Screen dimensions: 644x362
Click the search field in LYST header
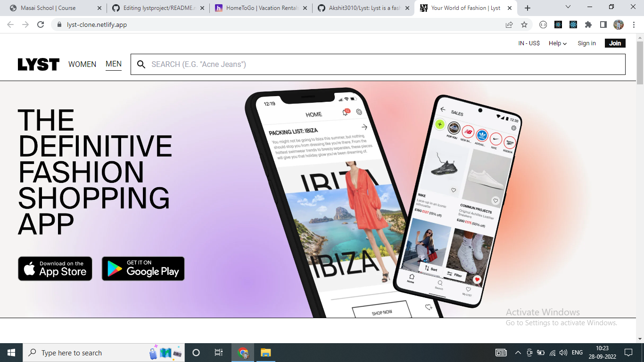click(x=378, y=65)
